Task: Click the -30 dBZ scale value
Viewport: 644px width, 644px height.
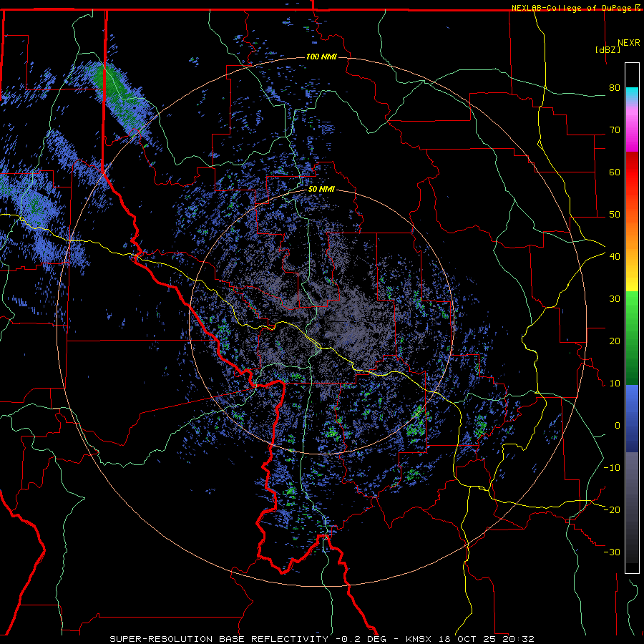Action: coord(612,552)
